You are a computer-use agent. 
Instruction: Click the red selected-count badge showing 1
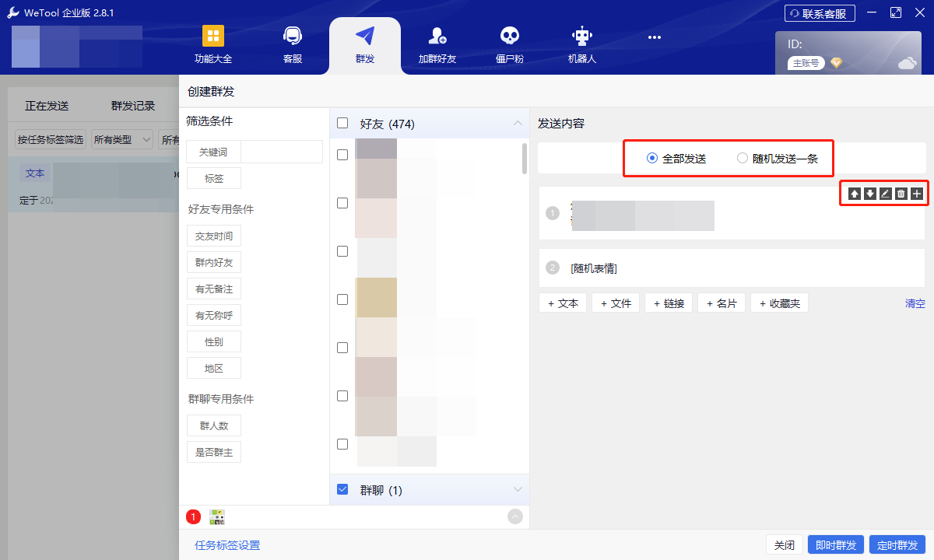(194, 516)
